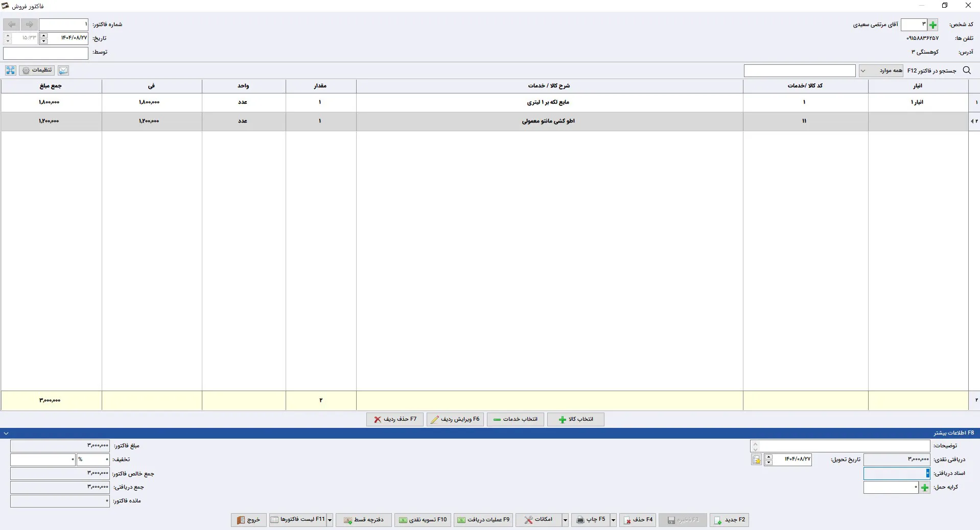Click the delivery date list icon
The width and height of the screenshot is (980, 530).
point(757,460)
